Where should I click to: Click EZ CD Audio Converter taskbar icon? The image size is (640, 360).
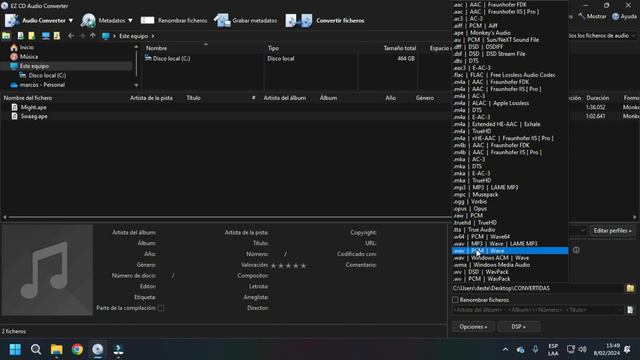tap(98, 349)
